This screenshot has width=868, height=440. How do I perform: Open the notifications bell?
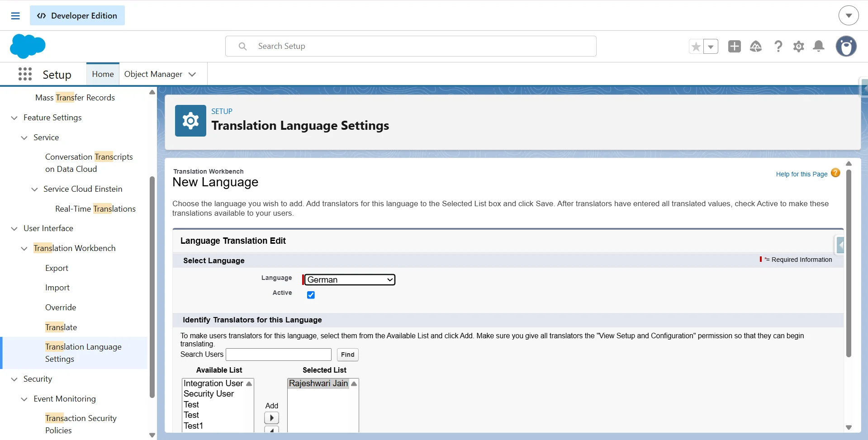coord(819,46)
